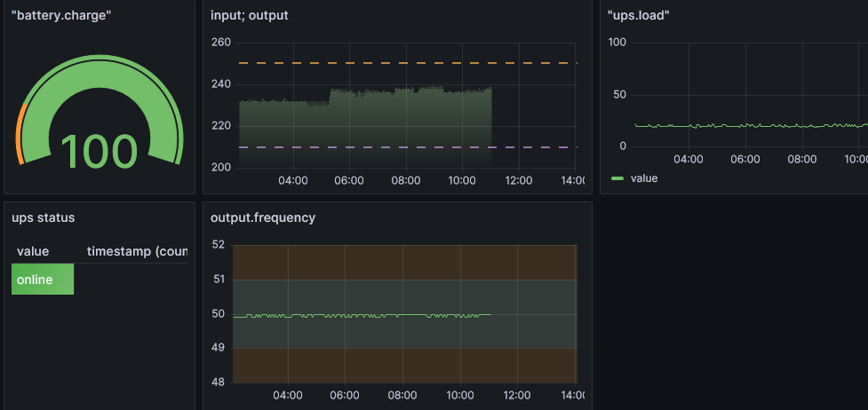Click the purple dashed threshold line near 210
868x410 pixels.
[400, 147]
